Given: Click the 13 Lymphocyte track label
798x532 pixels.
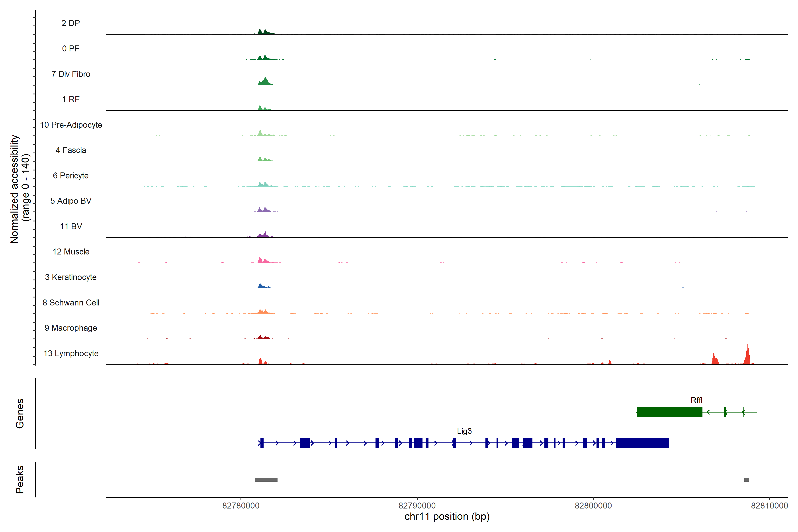Looking at the screenshot, I should (x=71, y=353).
